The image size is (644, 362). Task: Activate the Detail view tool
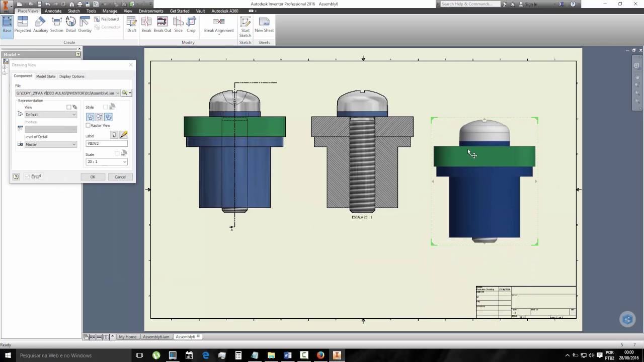[x=70, y=24]
